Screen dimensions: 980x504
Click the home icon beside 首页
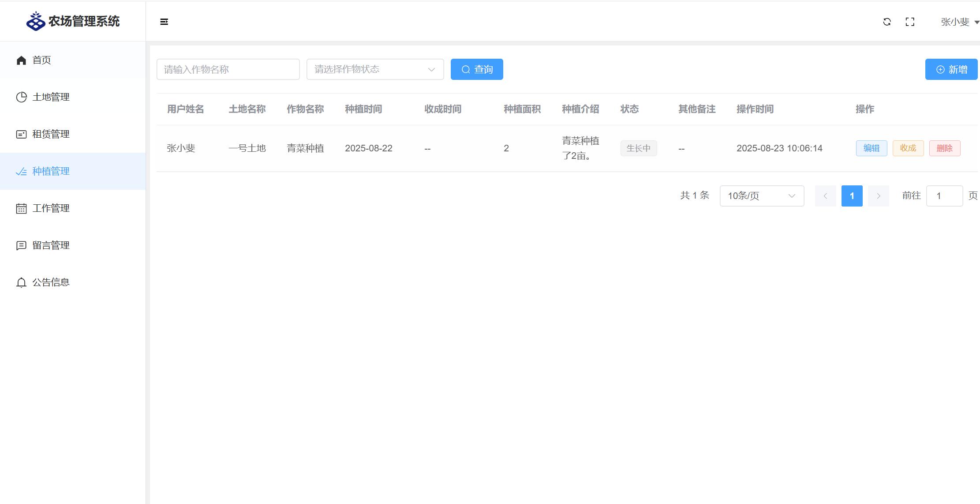coord(21,60)
